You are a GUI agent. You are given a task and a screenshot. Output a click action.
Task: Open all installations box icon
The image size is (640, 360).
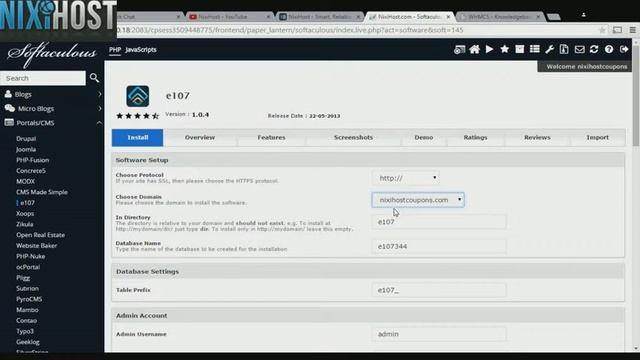(520, 49)
